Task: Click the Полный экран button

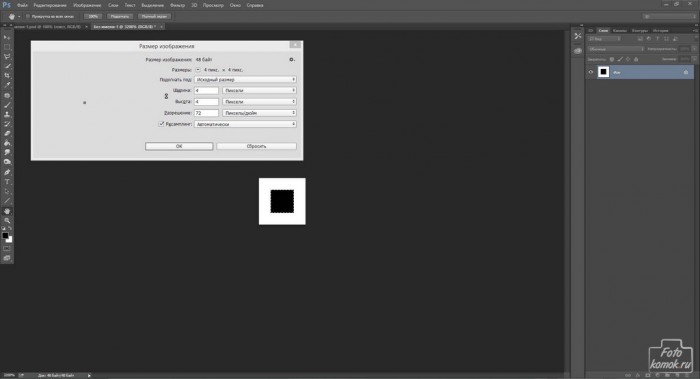Action: pyautogui.click(x=154, y=17)
